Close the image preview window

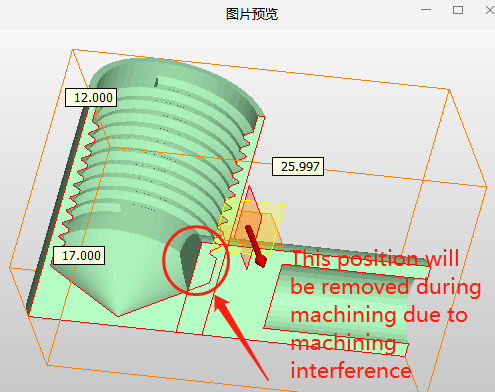[489, 10]
